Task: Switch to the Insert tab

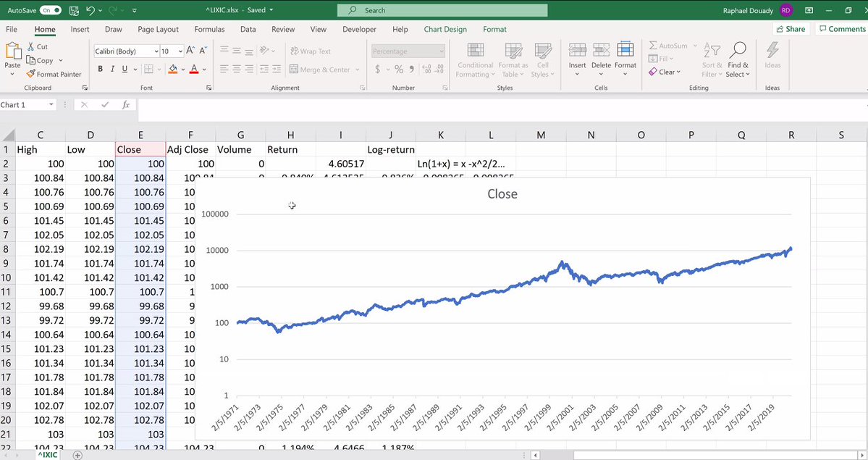Action: pos(80,30)
